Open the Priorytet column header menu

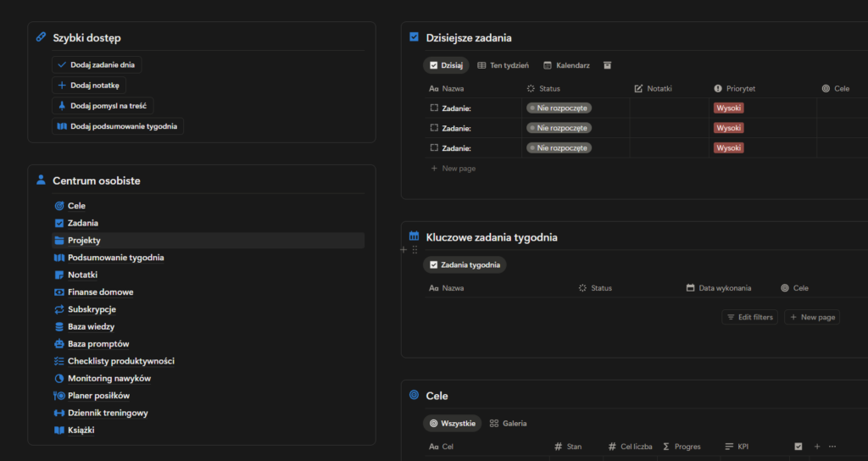pyautogui.click(x=735, y=88)
